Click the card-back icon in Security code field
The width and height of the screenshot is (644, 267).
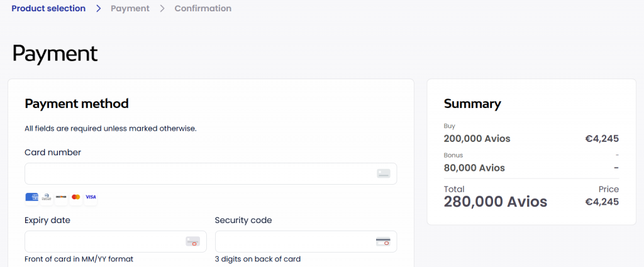pyautogui.click(x=383, y=241)
